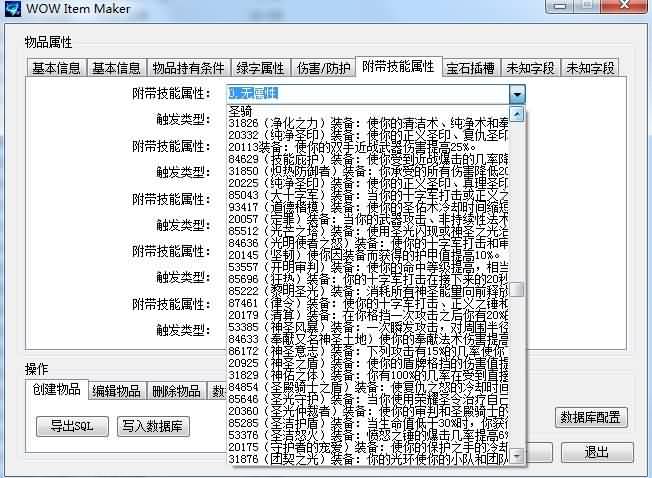Viewport: 652px width, 478px height.
Task: Select the 85512 (光芒之塔) entry
Action: pos(368,231)
